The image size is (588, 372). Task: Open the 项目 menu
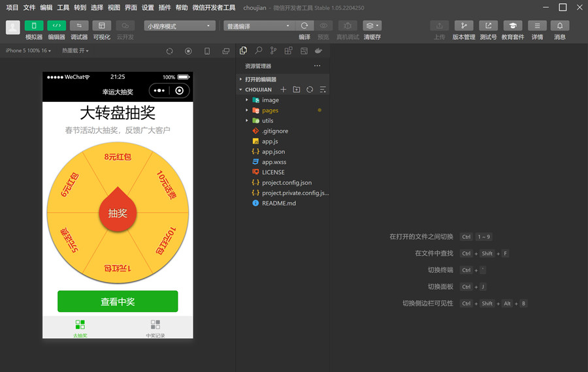12,7
